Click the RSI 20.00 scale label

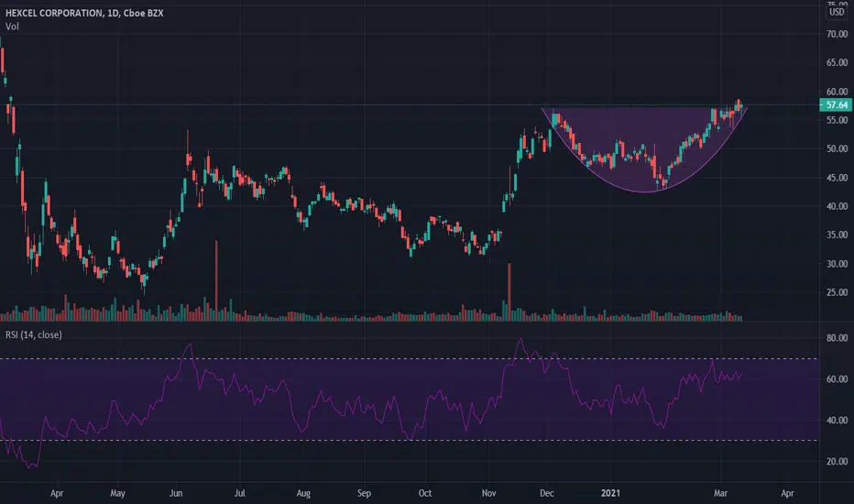(x=838, y=461)
